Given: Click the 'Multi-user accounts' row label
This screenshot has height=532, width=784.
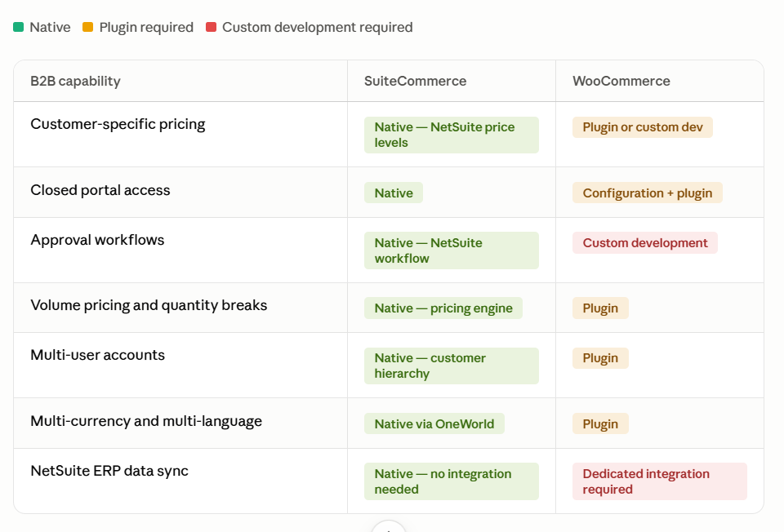Looking at the screenshot, I should coord(97,355).
